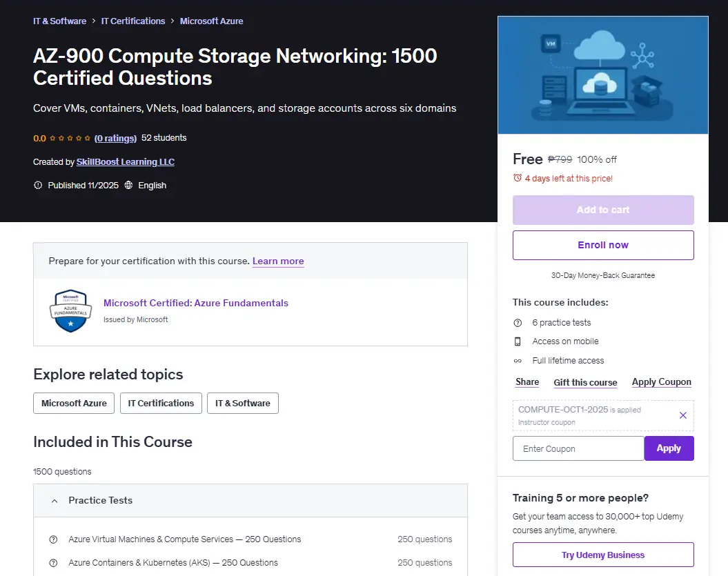Viewport: 728px width, 576px height.
Task: Select the Microsoft Azure topic chip
Action: tap(74, 403)
